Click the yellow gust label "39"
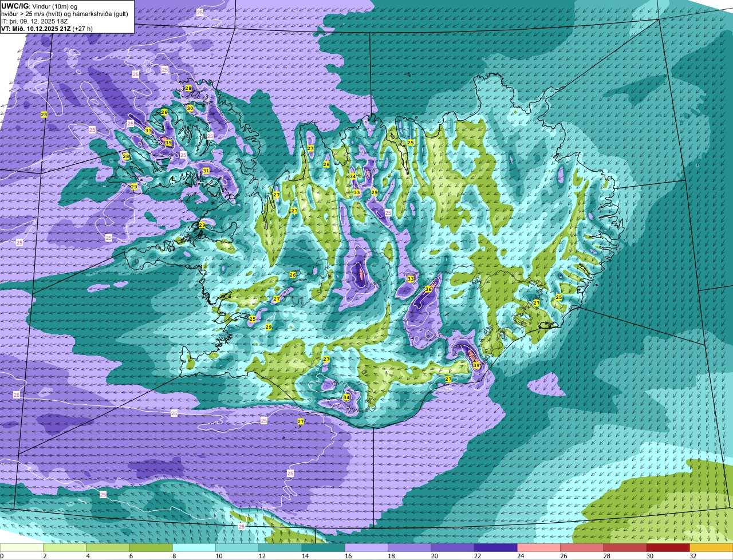This screenshot has width=733, height=560. tap(476, 365)
